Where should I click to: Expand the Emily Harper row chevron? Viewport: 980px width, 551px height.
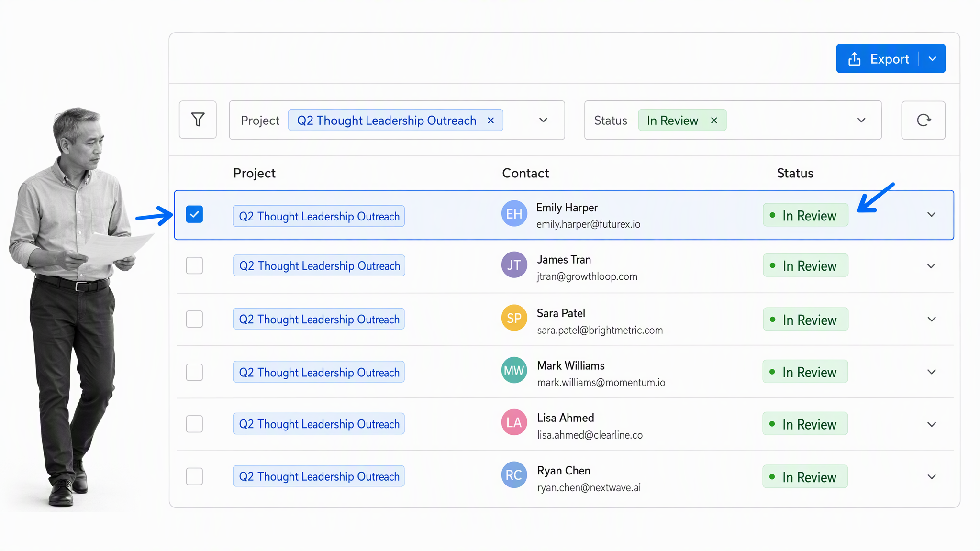931,215
